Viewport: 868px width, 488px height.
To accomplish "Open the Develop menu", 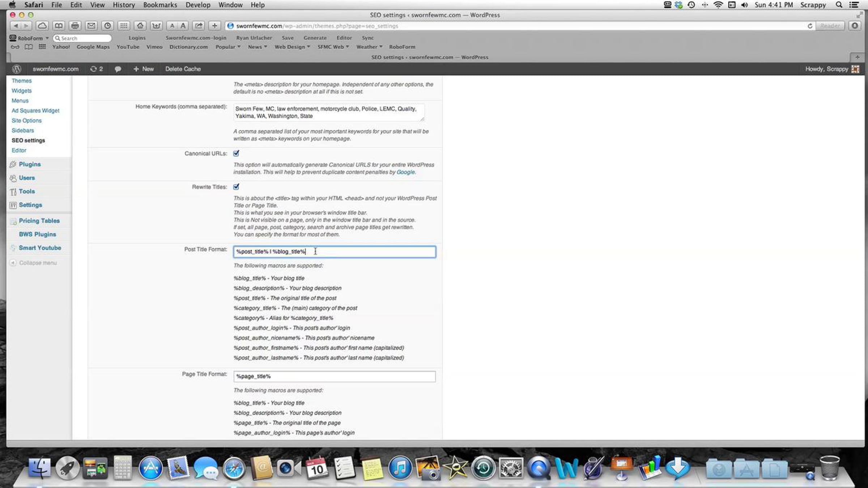I will point(197,5).
